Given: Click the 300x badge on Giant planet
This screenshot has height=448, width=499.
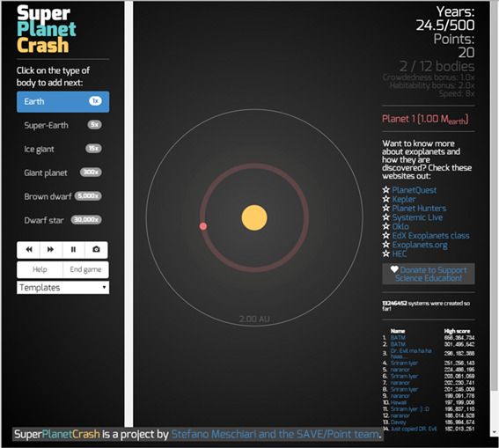Looking at the screenshot, I should coord(91,173).
